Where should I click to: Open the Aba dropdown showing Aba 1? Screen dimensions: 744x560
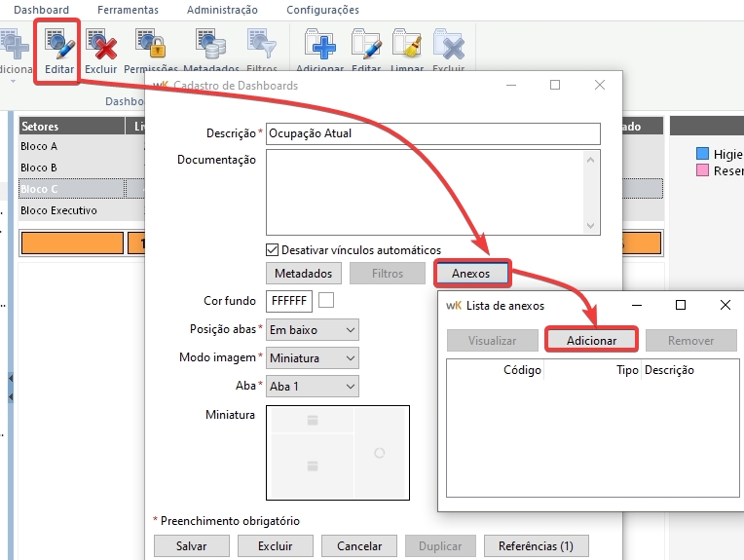pyautogui.click(x=313, y=387)
